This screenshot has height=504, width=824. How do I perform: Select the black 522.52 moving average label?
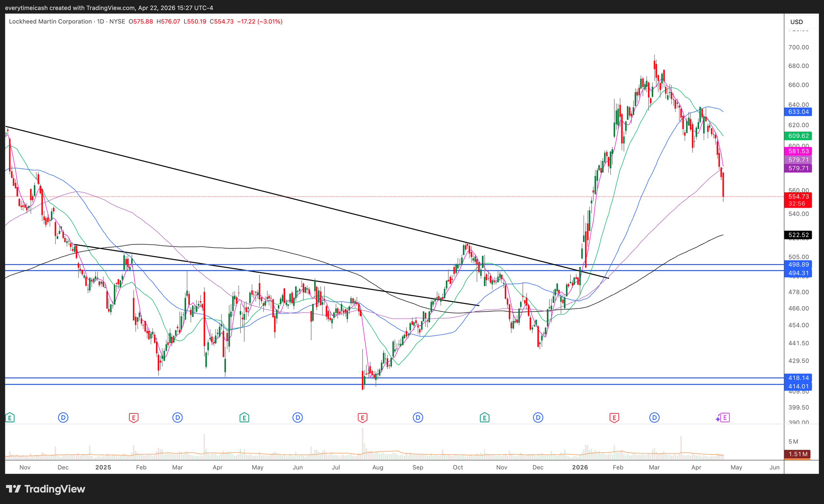point(798,235)
